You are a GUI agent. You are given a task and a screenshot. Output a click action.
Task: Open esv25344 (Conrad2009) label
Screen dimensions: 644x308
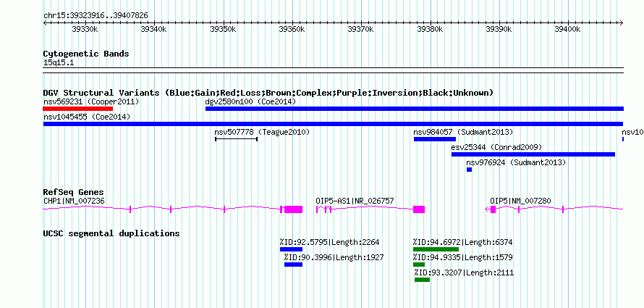(x=496, y=147)
